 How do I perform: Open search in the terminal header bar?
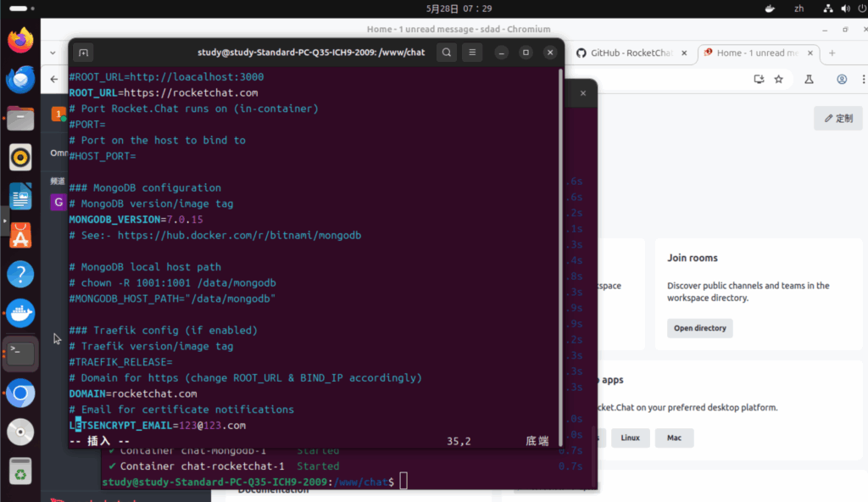point(446,53)
